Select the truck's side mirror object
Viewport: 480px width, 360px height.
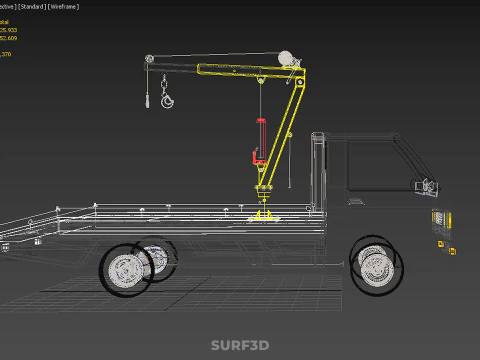pos(426,187)
